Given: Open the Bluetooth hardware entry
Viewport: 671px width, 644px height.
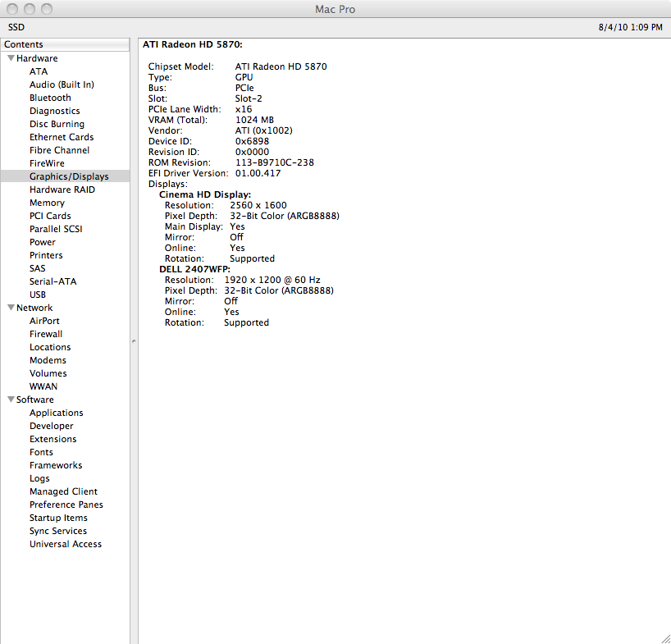Looking at the screenshot, I should click(50, 98).
